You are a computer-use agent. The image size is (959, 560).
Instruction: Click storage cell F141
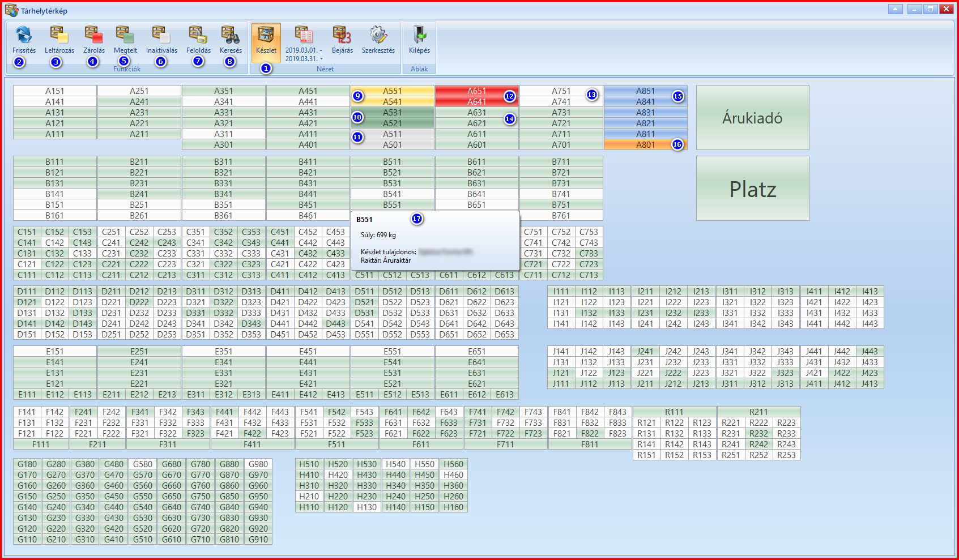(x=27, y=412)
